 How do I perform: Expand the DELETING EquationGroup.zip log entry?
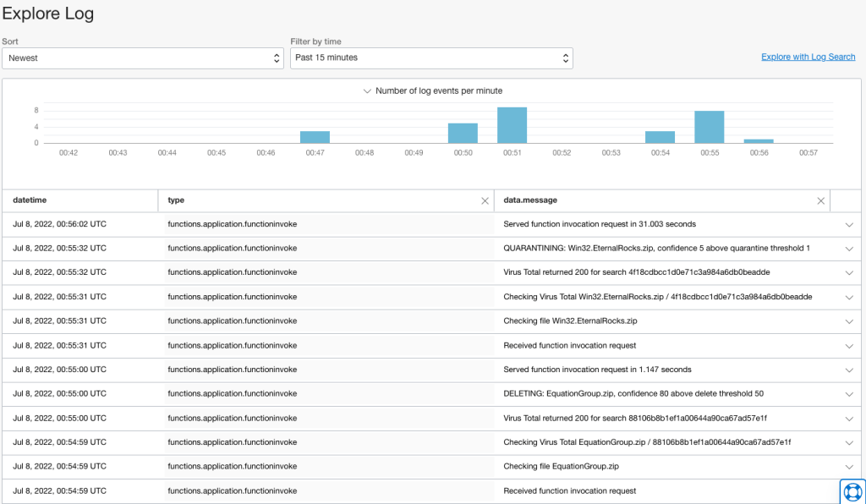(x=849, y=394)
